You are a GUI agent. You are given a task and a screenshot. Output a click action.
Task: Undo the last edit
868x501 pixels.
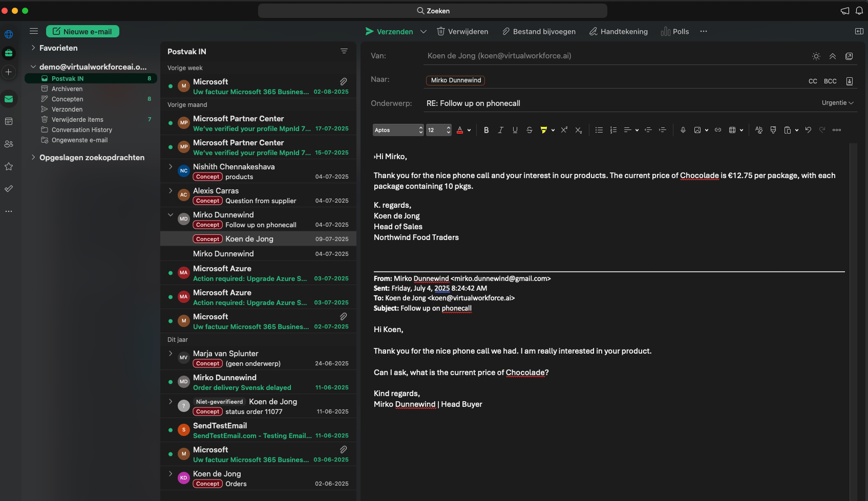point(808,130)
